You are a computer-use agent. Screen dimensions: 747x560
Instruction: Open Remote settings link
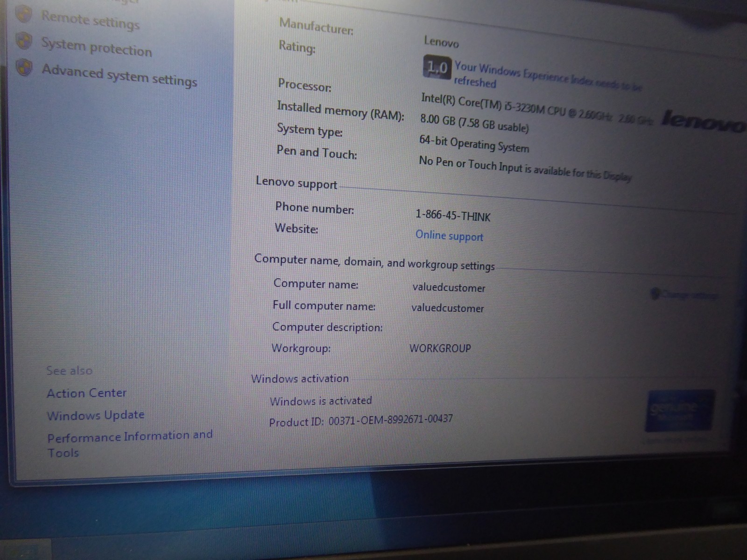(x=90, y=20)
